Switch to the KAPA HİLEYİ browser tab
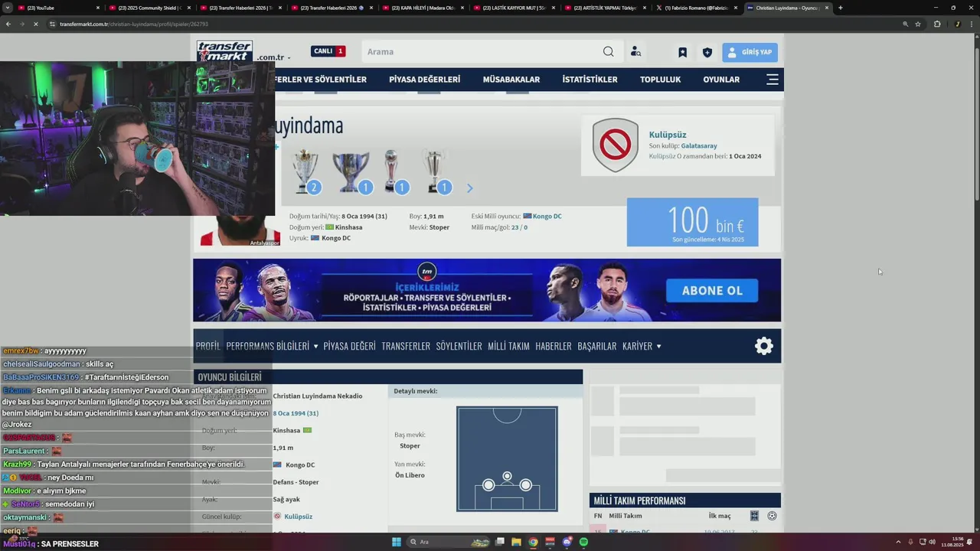 click(421, 8)
